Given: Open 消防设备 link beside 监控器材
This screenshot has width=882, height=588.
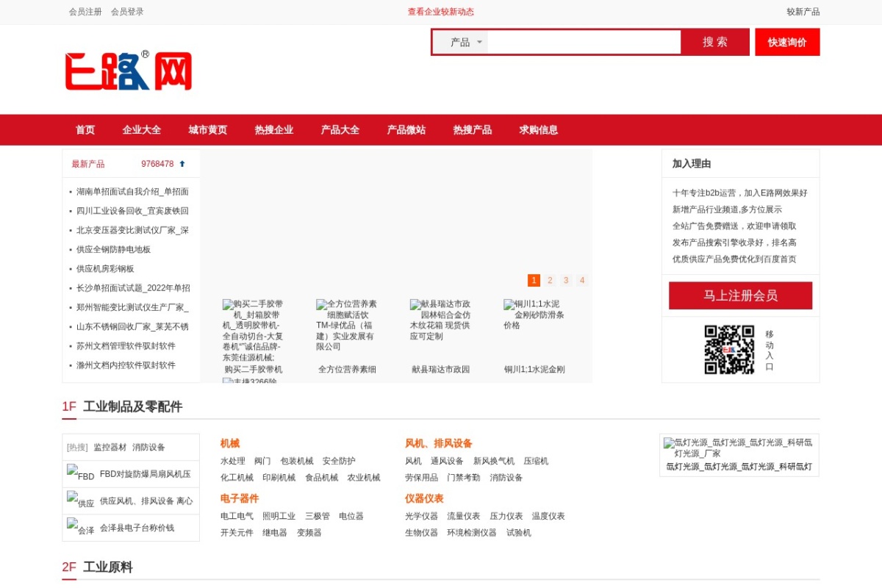Looking at the screenshot, I should [148, 448].
